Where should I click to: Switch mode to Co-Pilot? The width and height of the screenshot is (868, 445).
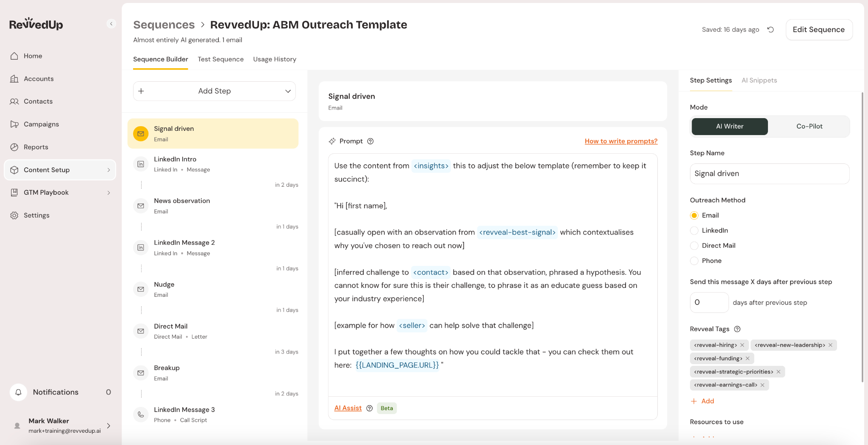click(809, 126)
